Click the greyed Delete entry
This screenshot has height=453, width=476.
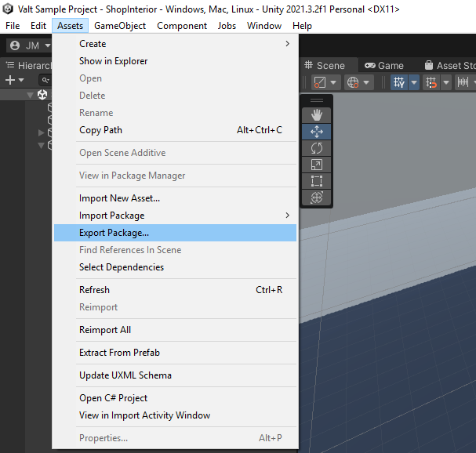(x=175, y=96)
